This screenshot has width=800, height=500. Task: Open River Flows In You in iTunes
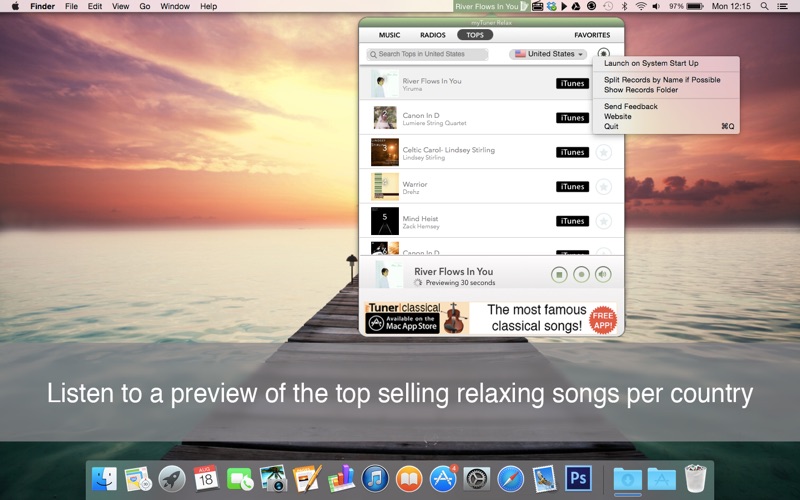pos(572,83)
